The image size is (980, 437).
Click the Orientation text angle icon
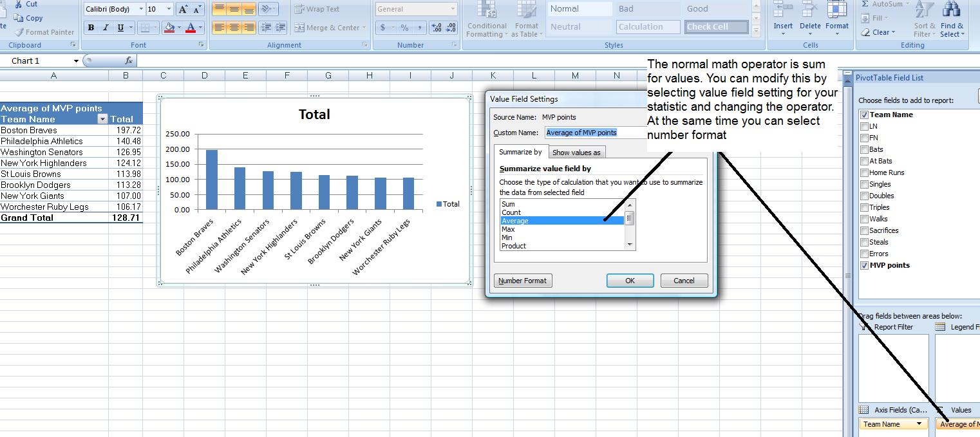(x=265, y=9)
